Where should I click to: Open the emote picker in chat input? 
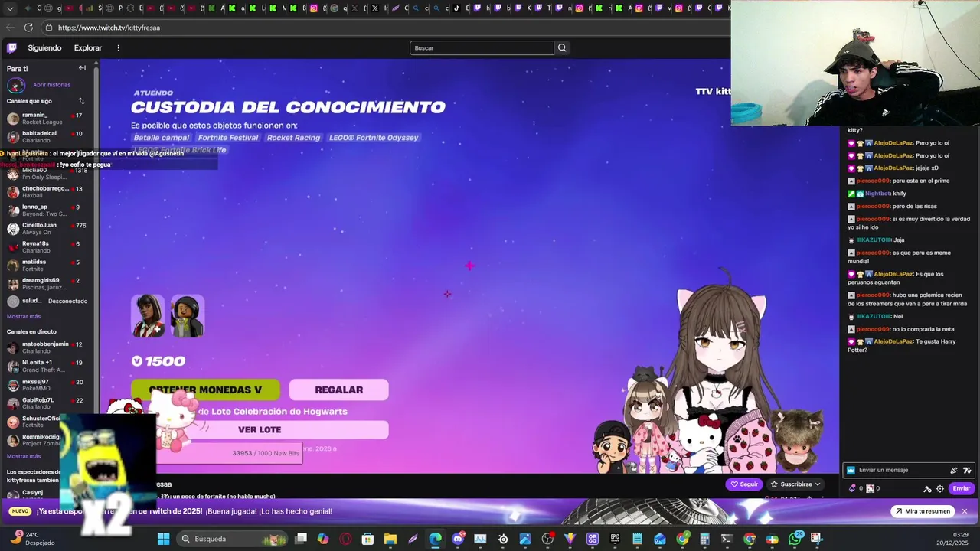[x=967, y=470]
